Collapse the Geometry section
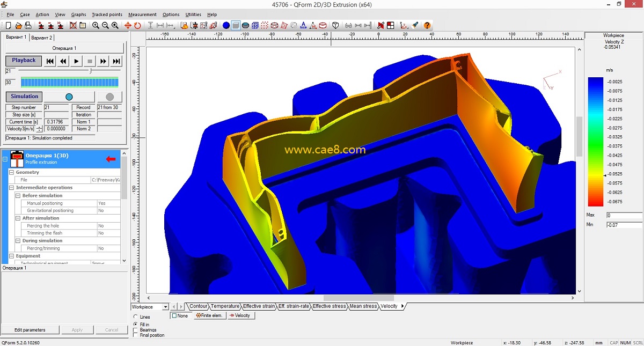644x346 pixels. (11, 172)
